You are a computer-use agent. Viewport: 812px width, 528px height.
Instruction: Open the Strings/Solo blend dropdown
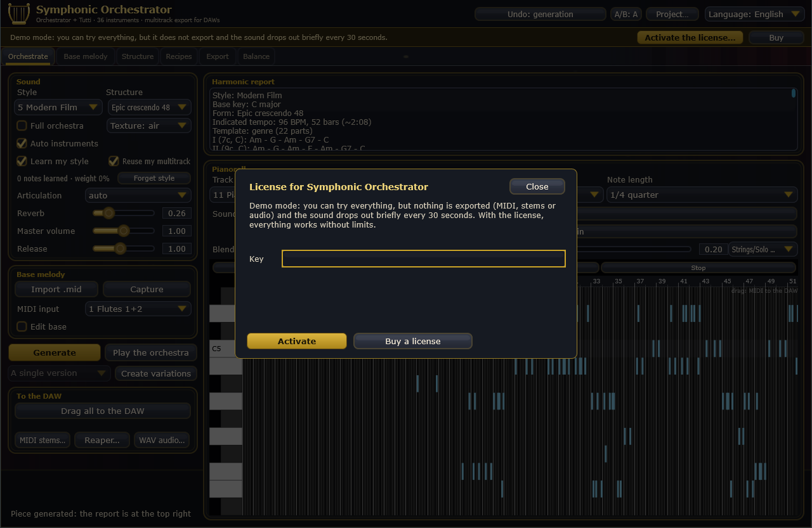763,249
